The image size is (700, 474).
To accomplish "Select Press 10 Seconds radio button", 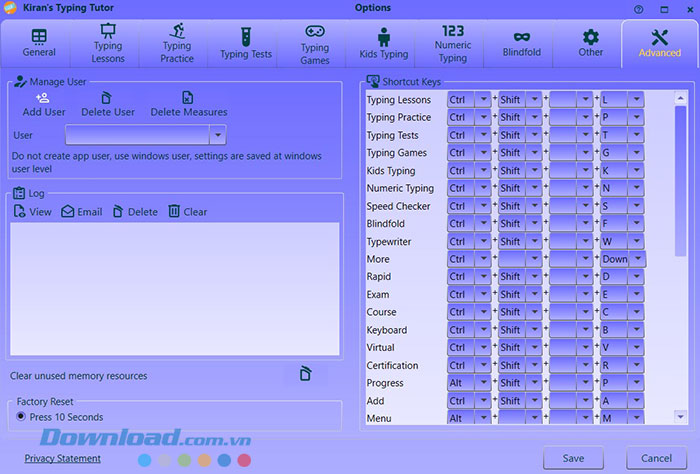I will (21, 417).
